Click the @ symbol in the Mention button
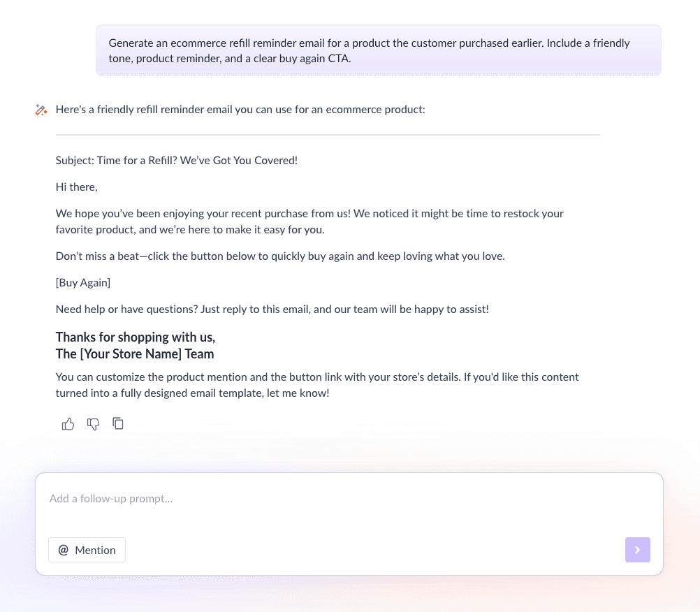 [x=64, y=550]
